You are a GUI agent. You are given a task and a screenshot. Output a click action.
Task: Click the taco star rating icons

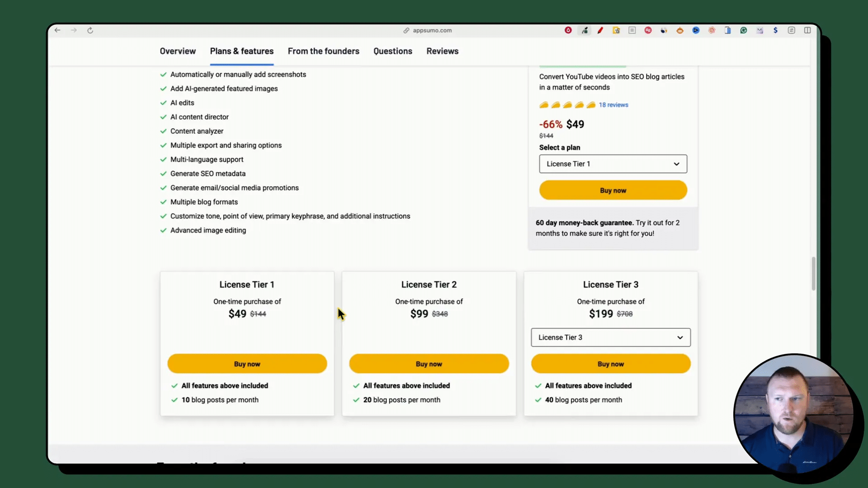(x=567, y=105)
